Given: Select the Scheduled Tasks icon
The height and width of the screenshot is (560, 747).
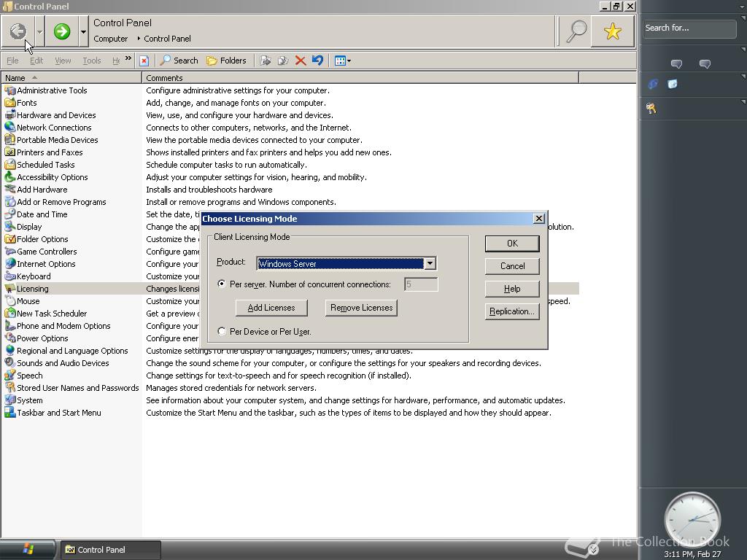Looking at the screenshot, I should (x=10, y=164).
